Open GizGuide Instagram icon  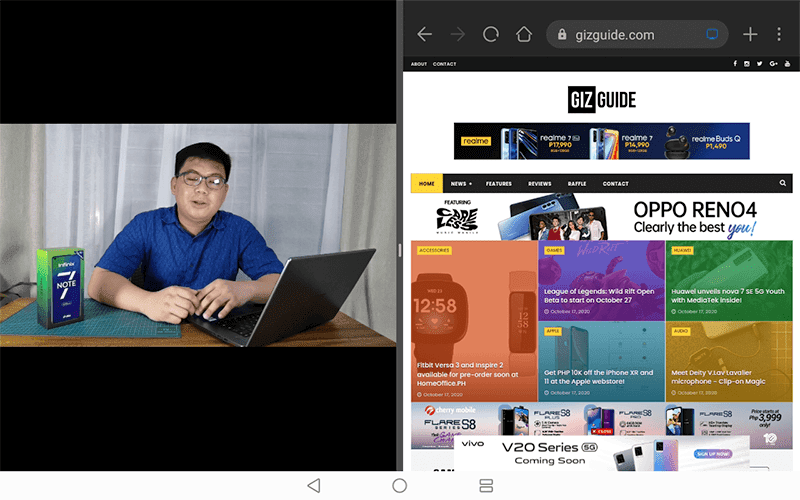tap(747, 64)
